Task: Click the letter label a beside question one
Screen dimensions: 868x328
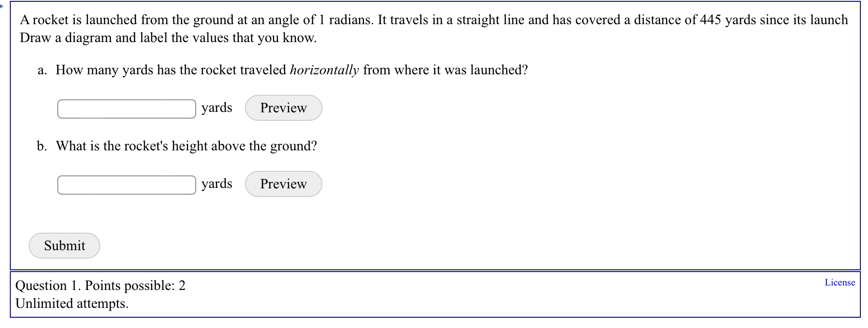Action: [x=42, y=70]
